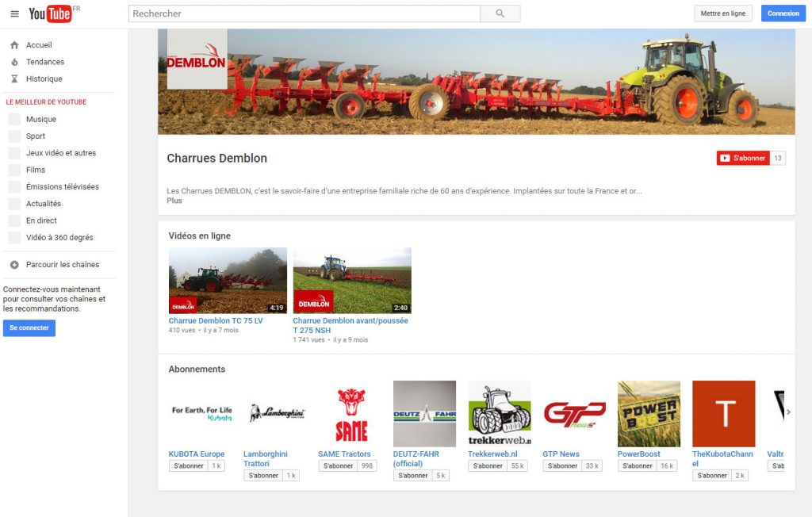812x517 pixels.
Task: Subscribe to PowerBoost
Action: click(x=638, y=465)
